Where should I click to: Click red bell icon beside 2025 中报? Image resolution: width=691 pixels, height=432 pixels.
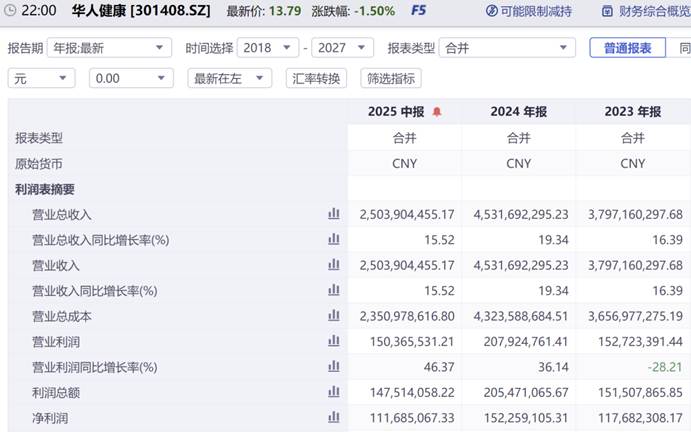436,112
